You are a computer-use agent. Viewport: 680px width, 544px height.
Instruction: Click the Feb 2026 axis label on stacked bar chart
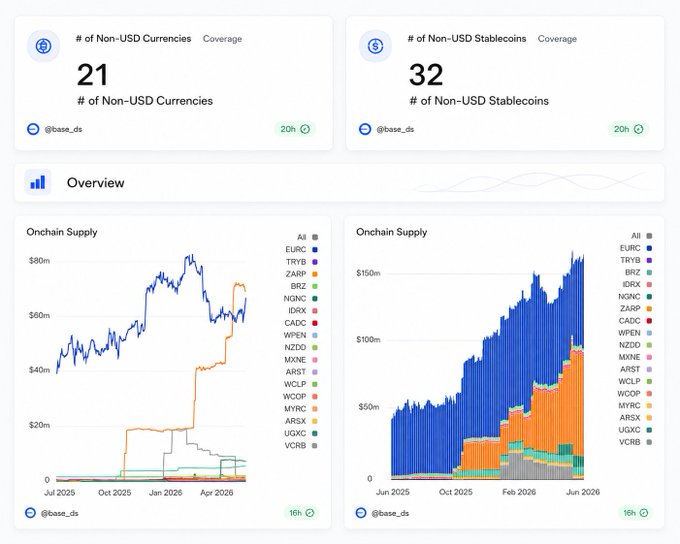[519, 492]
